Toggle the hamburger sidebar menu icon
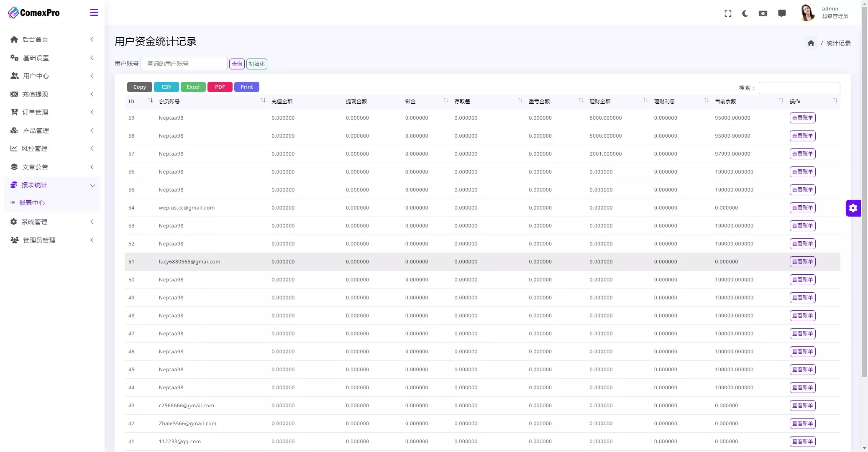Screen dimensions: 868x452 click(x=94, y=13)
